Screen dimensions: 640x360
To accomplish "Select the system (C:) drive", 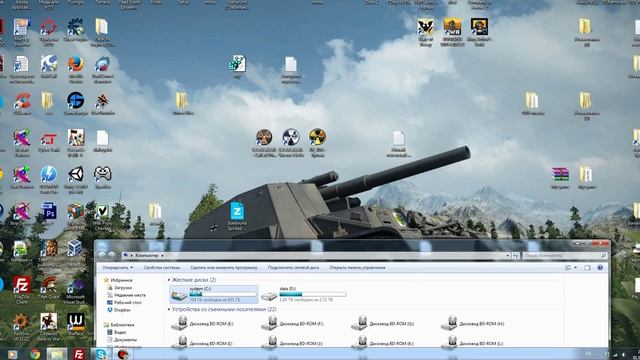I will pos(214,294).
